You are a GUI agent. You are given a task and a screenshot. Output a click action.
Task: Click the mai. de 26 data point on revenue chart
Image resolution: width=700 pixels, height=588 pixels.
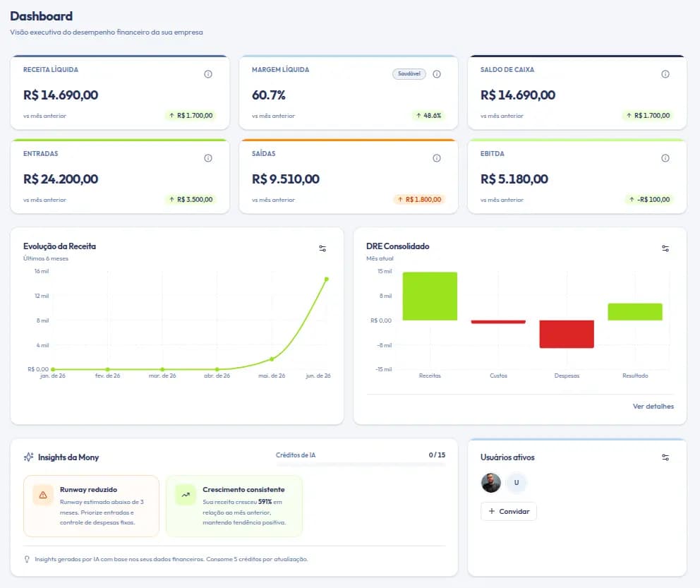(x=272, y=359)
